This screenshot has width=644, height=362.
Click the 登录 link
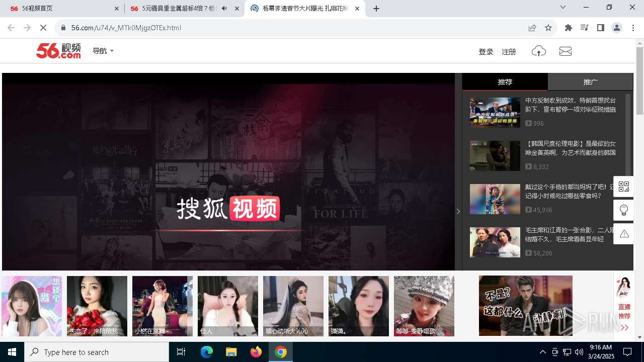pos(486,51)
